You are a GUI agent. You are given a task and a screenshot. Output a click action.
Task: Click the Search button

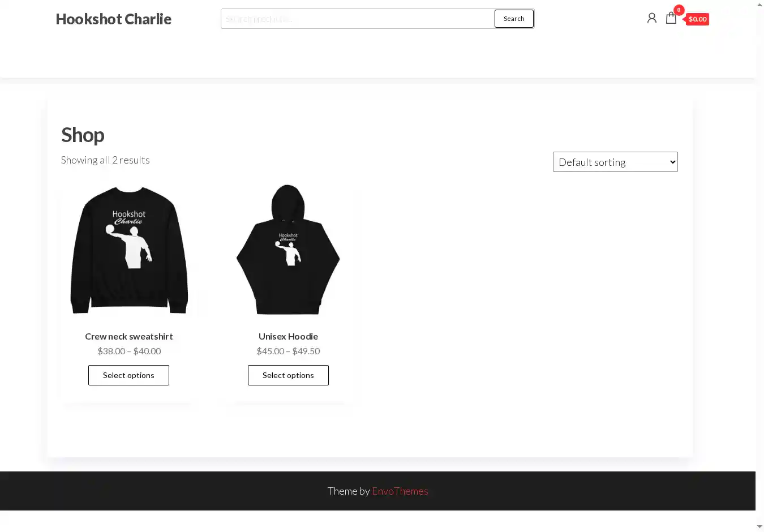point(514,19)
